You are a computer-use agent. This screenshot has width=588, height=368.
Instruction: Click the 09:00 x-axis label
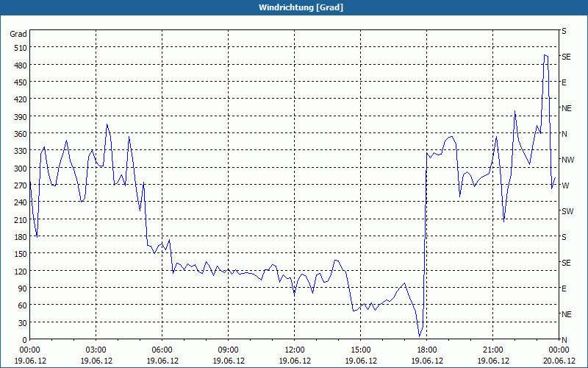click(x=229, y=350)
